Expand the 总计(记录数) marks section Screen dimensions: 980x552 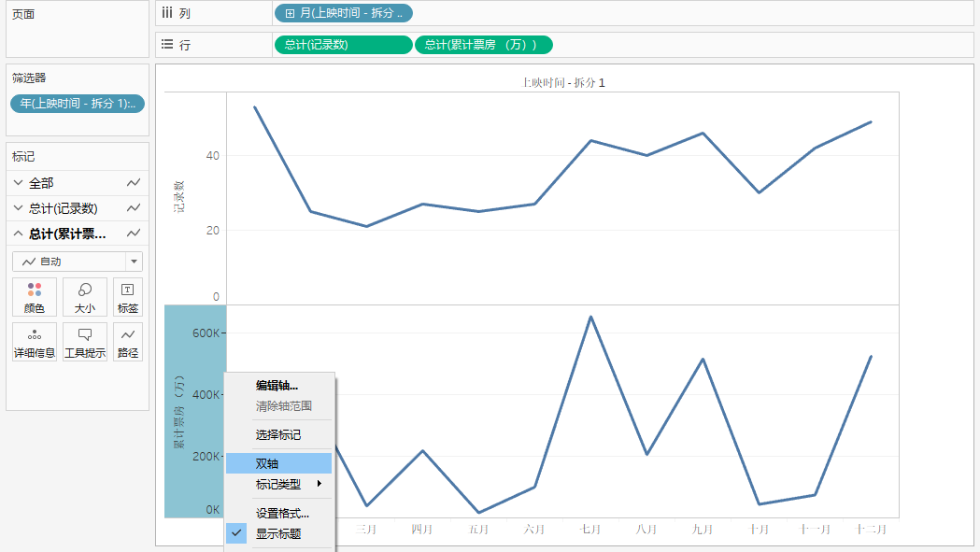pyautogui.click(x=18, y=208)
